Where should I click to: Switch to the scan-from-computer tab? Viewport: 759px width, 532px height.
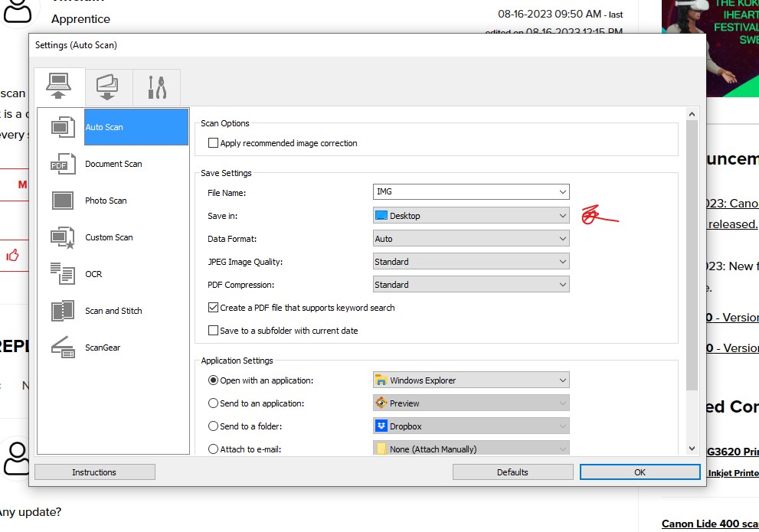click(x=59, y=86)
